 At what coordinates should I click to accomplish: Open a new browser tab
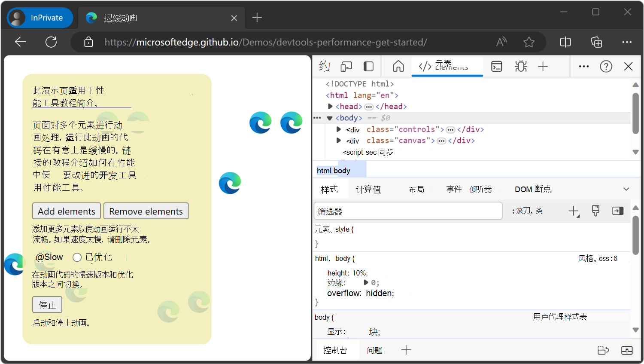point(257,18)
